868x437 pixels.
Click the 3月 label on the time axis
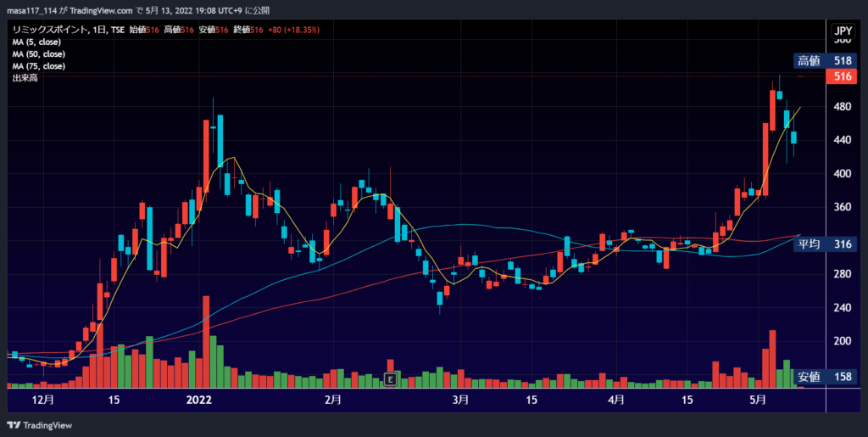pos(460,400)
